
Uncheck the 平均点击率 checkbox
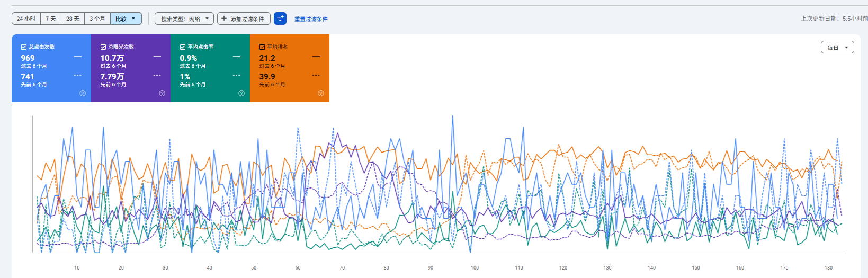click(x=183, y=47)
